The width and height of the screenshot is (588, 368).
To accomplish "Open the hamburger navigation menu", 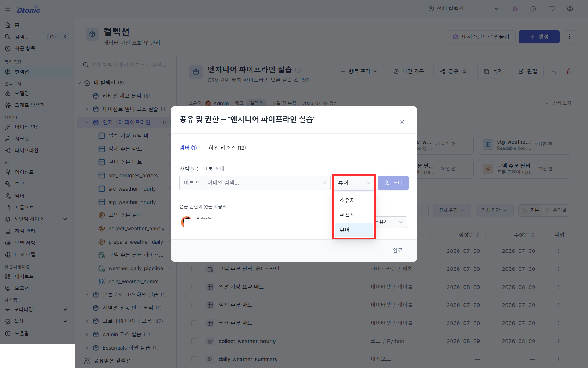I will pos(8,9).
